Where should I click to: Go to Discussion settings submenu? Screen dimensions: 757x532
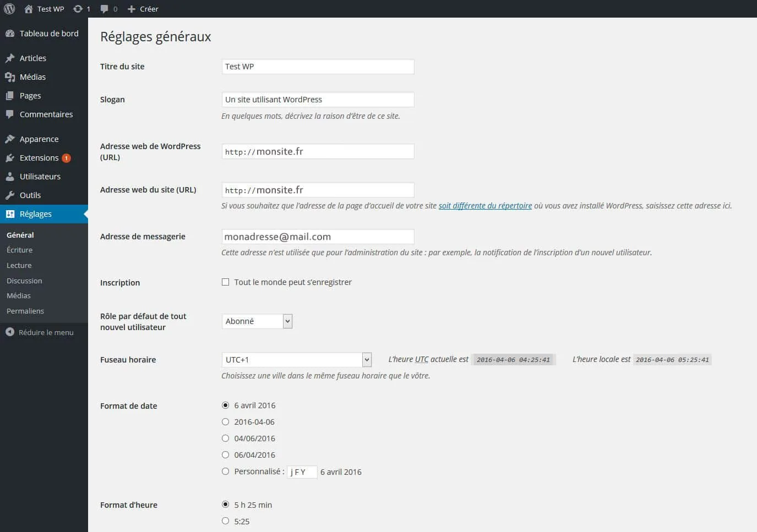tap(24, 281)
